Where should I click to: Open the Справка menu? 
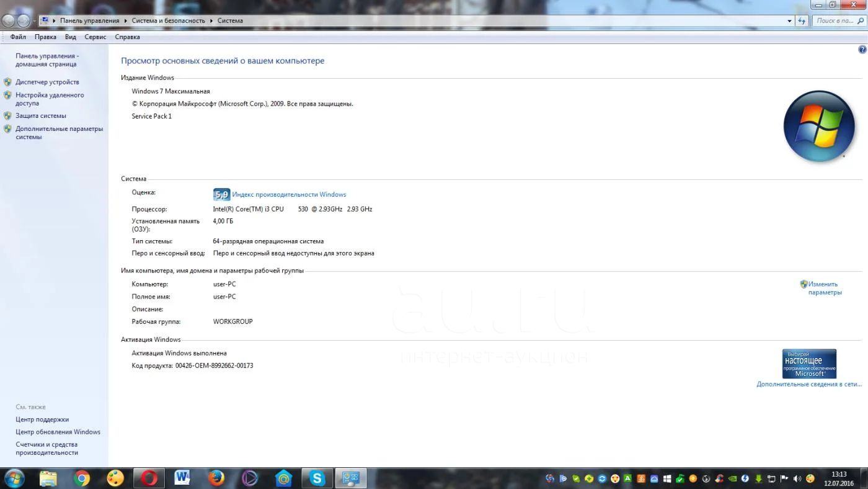pos(127,37)
